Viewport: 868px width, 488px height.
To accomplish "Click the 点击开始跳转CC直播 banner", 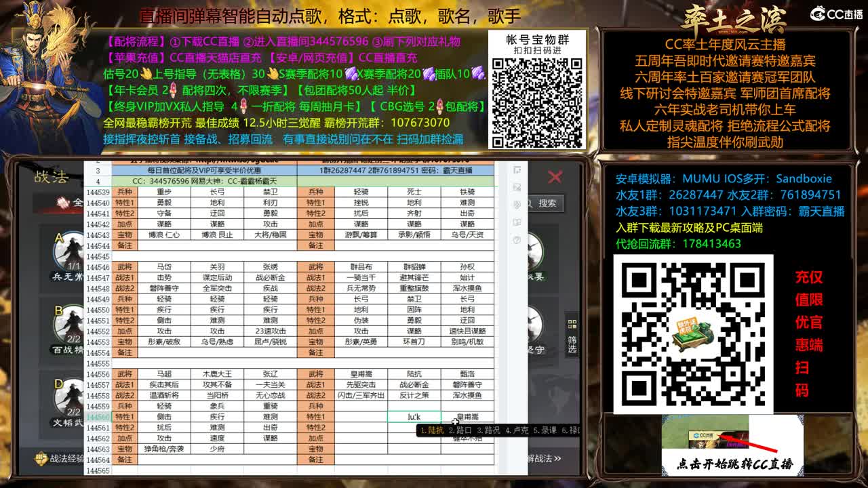I will pyautogui.click(x=732, y=445).
